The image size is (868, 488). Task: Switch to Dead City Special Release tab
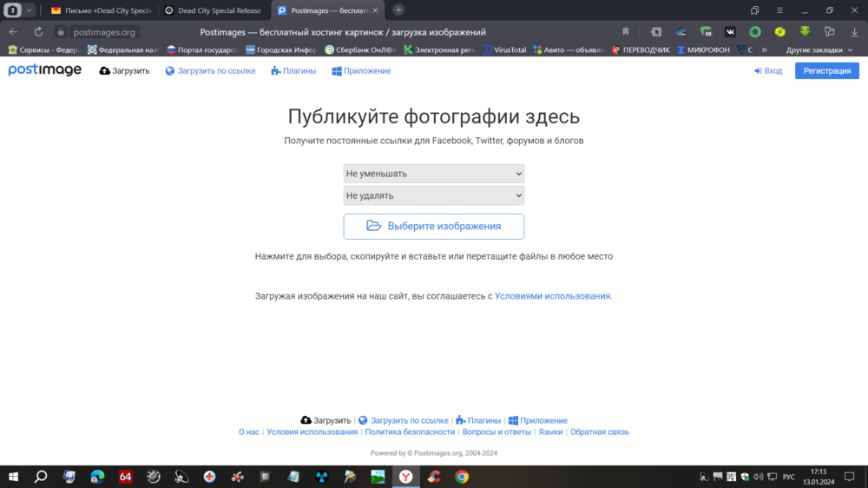(214, 10)
